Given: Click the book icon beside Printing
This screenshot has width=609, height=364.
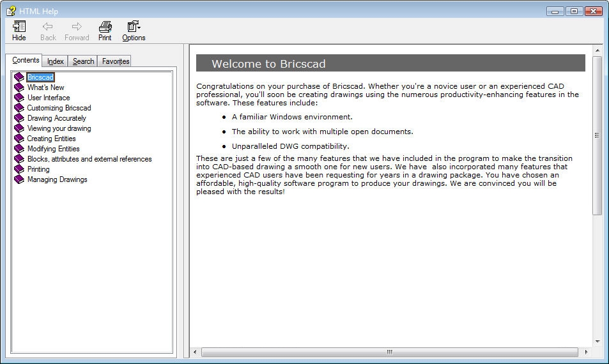Looking at the screenshot, I should click(19, 169).
